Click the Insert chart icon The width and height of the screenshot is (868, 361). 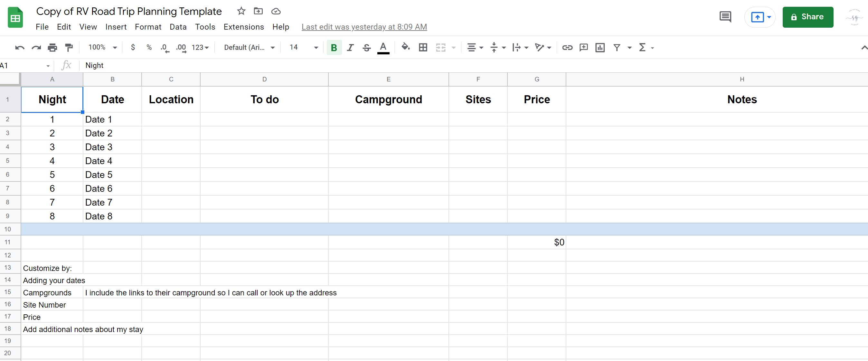click(600, 48)
